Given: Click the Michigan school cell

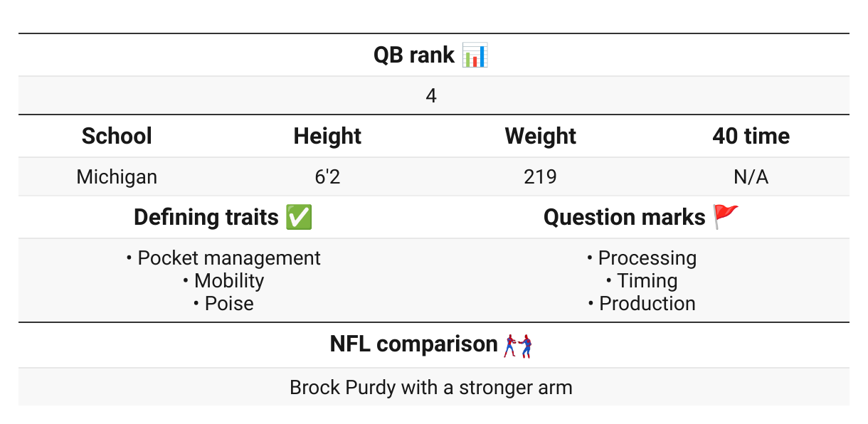Looking at the screenshot, I should click(x=117, y=176).
